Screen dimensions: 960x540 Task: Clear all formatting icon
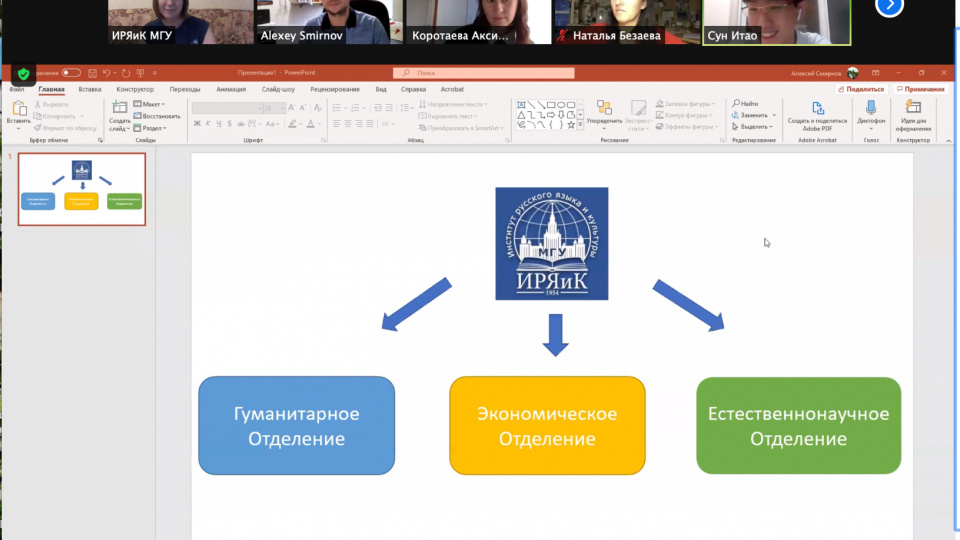[x=318, y=108]
